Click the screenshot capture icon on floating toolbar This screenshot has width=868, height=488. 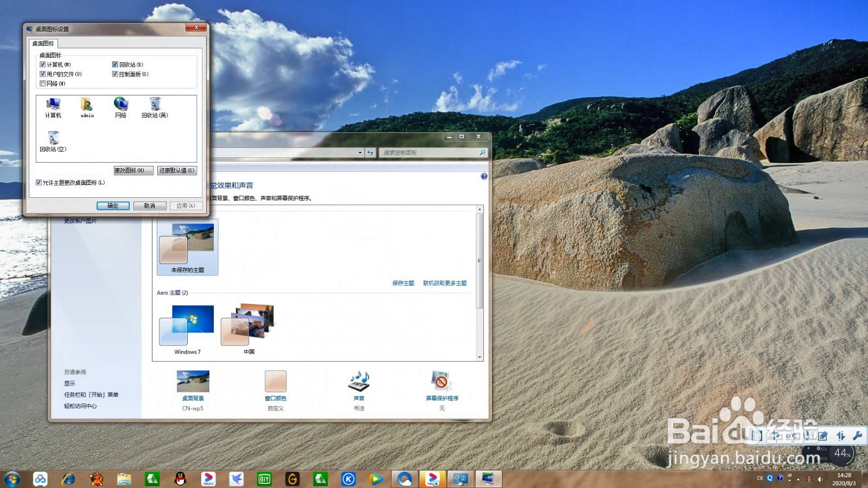pyautogui.click(x=758, y=435)
